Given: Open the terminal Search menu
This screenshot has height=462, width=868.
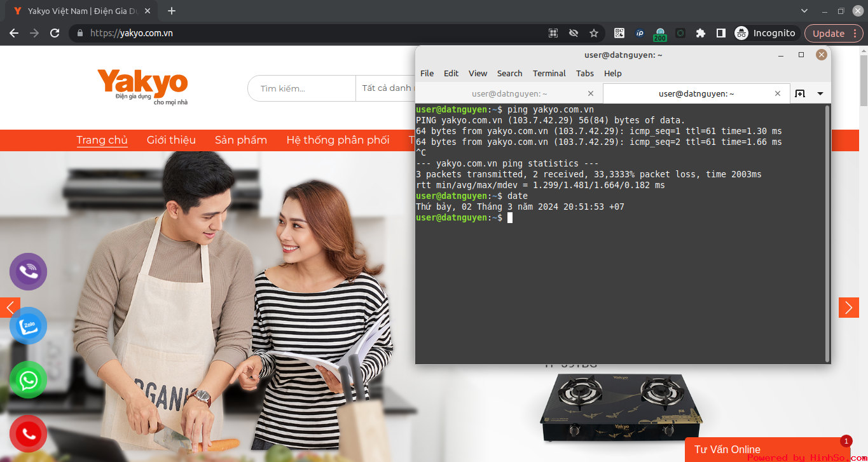Looking at the screenshot, I should tap(509, 73).
